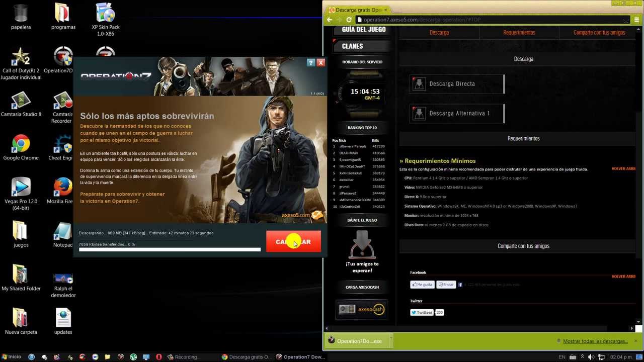Open the programas folder on desktop
Screen dimensions: 644x362
[63, 16]
